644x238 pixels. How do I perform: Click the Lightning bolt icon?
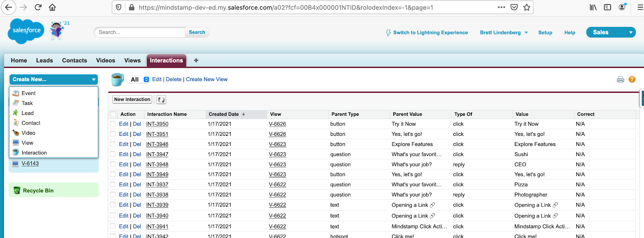click(388, 33)
